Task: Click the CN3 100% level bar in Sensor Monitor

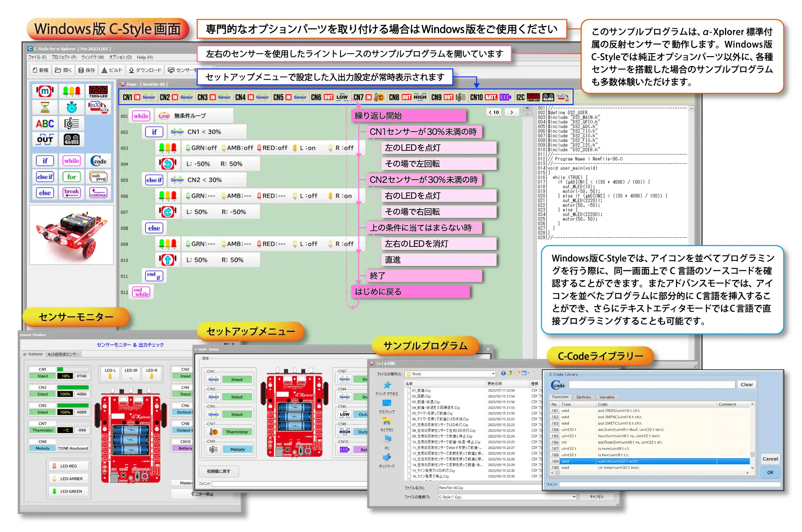Action: pos(73,387)
